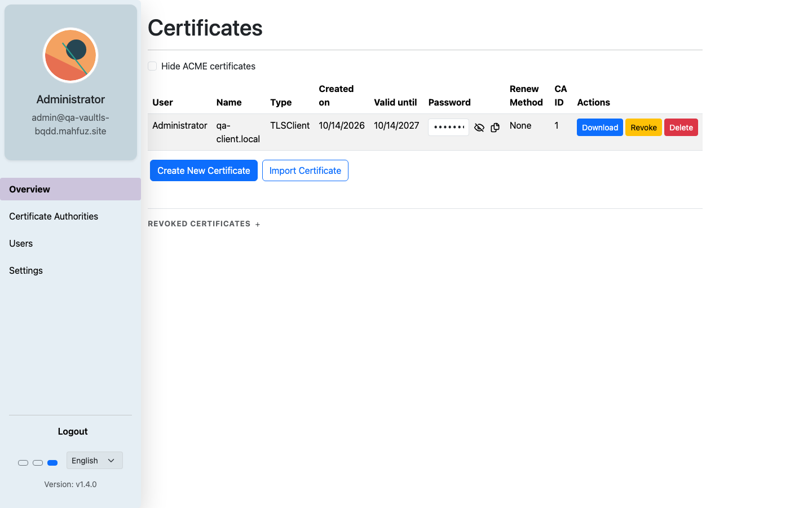
Task: Click the Certificates page heading
Action: click(205, 28)
